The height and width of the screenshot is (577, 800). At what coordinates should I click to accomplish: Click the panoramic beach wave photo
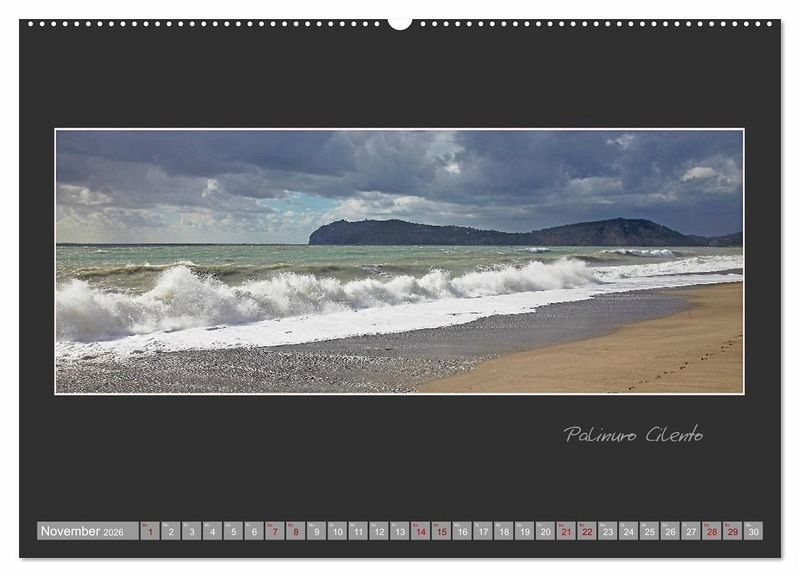tap(399, 261)
